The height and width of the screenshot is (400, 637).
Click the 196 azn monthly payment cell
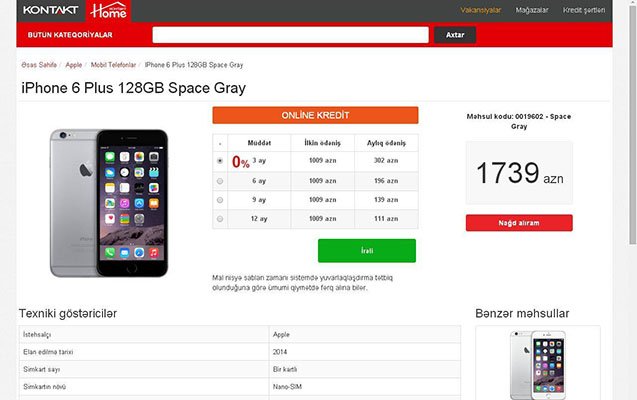386,181
